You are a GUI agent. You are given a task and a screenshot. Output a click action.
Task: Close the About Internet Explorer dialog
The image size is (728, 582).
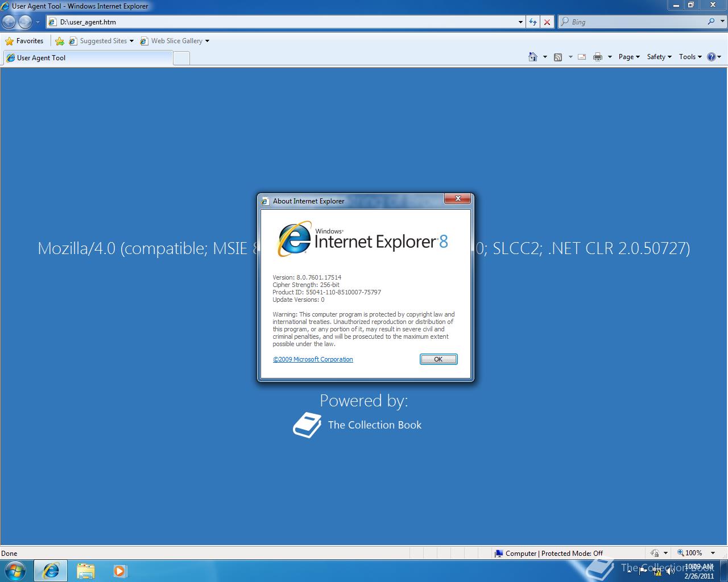457,199
